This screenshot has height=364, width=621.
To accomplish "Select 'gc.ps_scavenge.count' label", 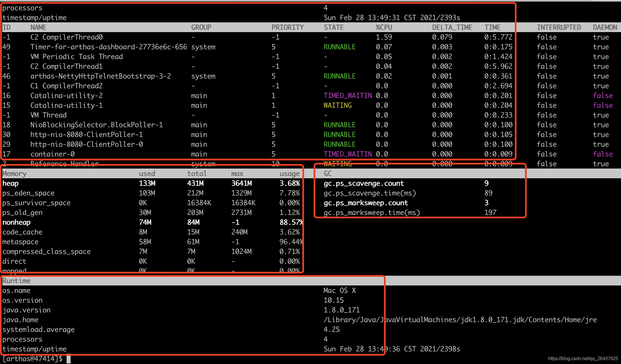I will (364, 183).
